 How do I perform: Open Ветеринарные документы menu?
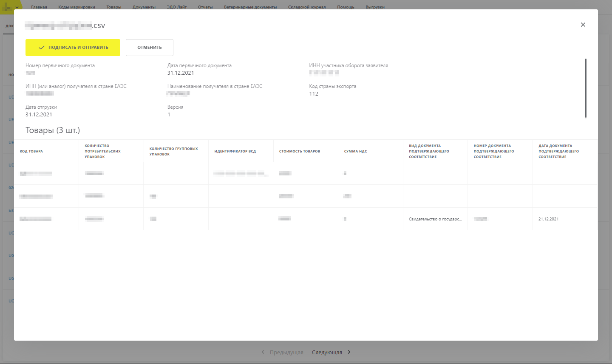point(250,7)
